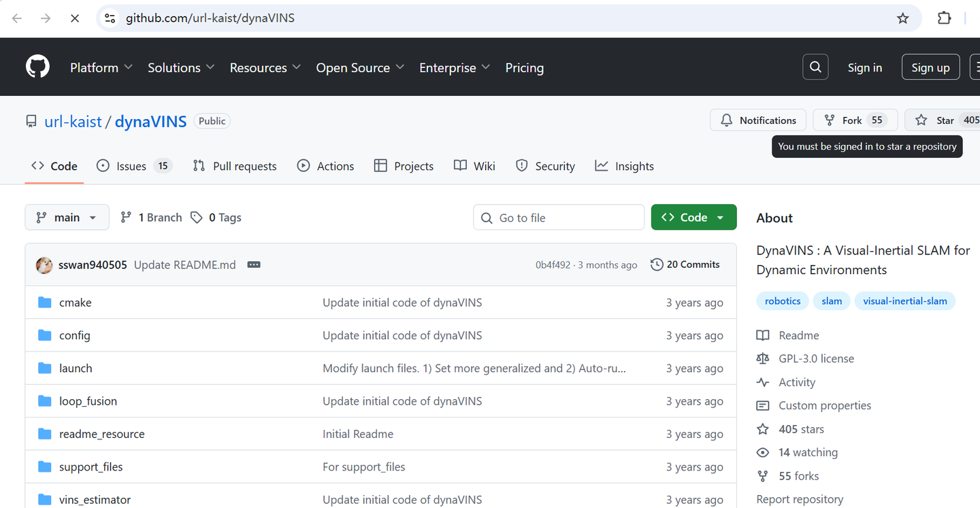
Task: Click the Sign up button
Action: [930, 67]
